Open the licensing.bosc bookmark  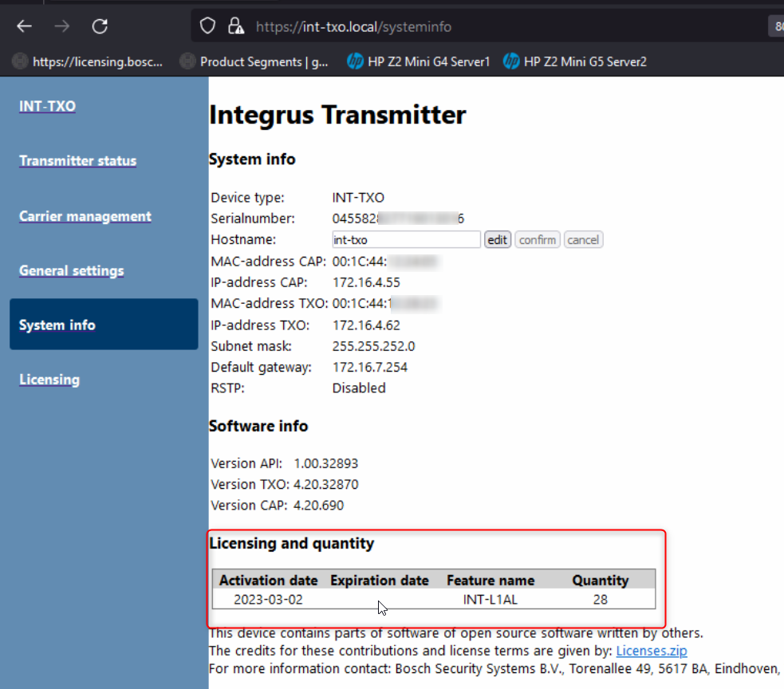tap(88, 61)
